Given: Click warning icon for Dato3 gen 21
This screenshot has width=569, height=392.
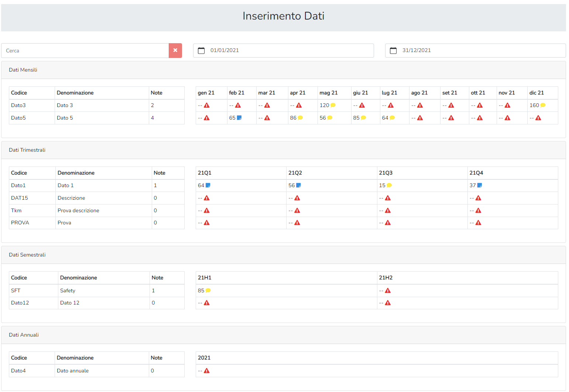Looking at the screenshot, I should tap(207, 106).
